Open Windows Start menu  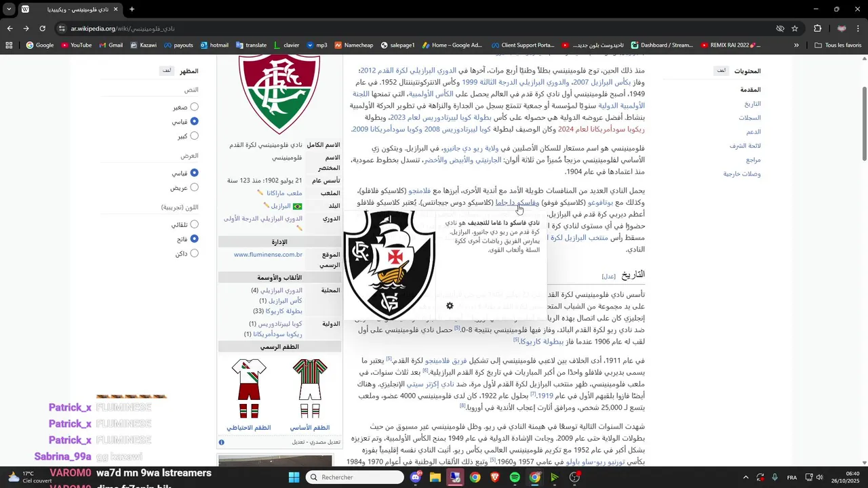pyautogui.click(x=294, y=477)
